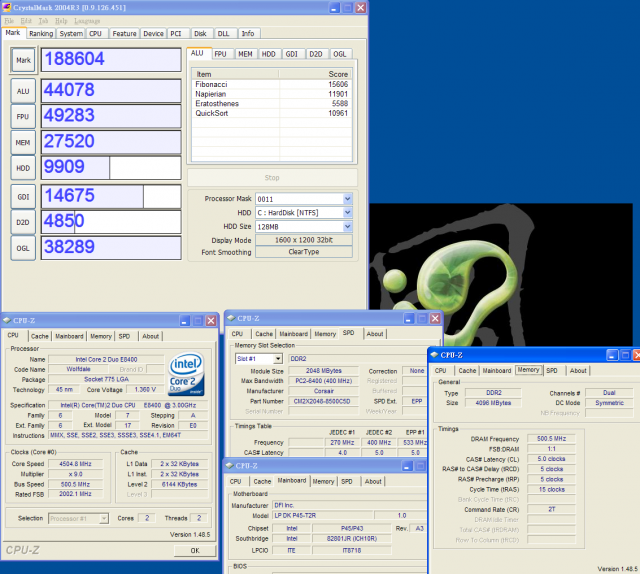Viewport: 640px width, 574px height.
Task: Click the 188604 total Mark score
Action: click(x=111, y=60)
